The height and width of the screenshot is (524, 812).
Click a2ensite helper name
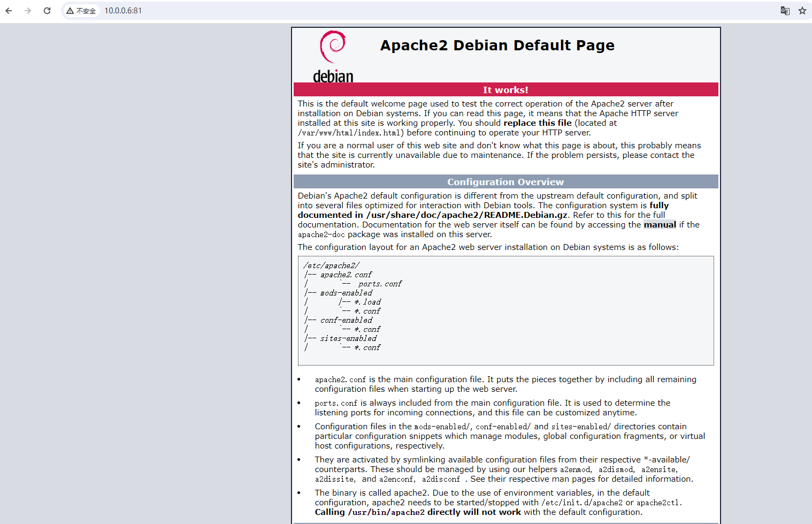[x=658, y=469]
